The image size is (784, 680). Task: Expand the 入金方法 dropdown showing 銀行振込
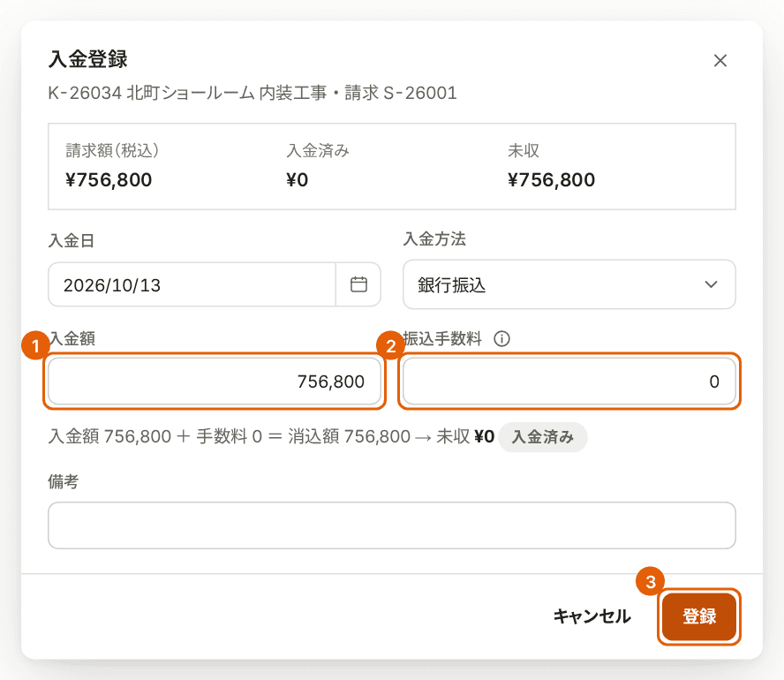coord(569,284)
